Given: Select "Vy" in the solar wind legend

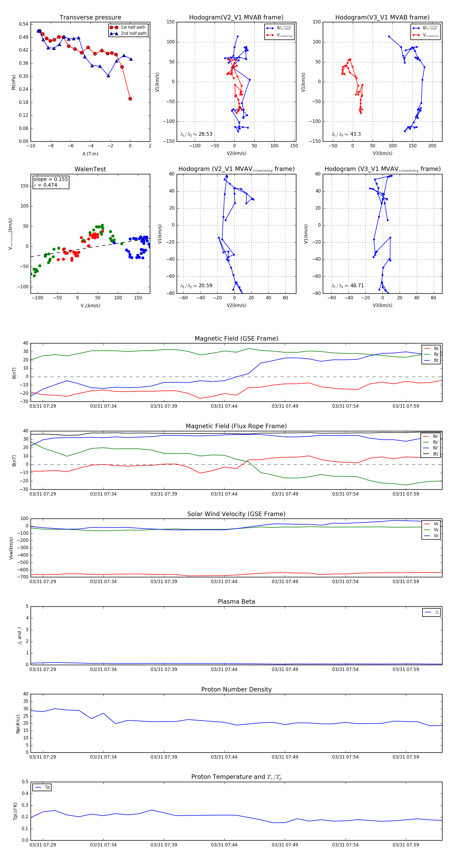Looking at the screenshot, I should [x=431, y=530].
